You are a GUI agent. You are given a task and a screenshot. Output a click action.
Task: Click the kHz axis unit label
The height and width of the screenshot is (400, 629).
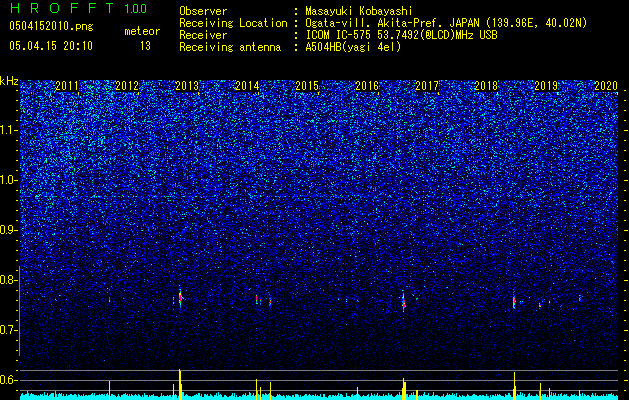(x=9, y=81)
